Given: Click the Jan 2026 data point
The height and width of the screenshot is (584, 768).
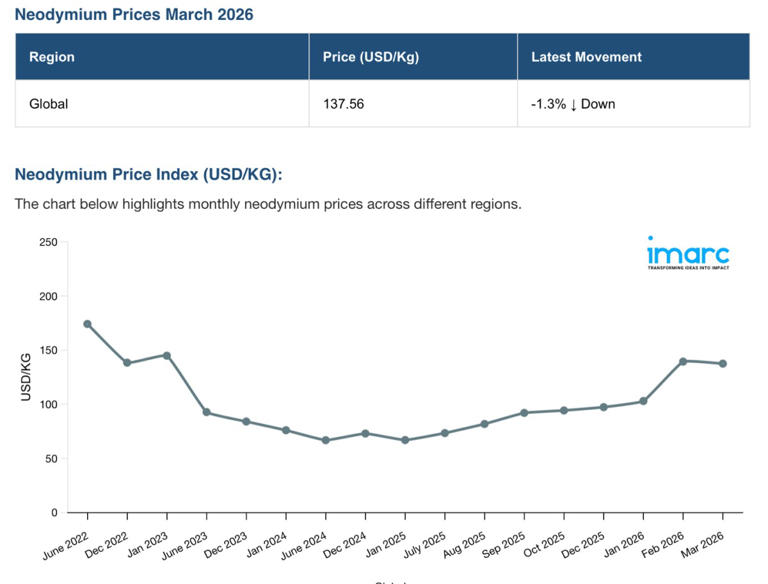Looking at the screenshot, I should [643, 401].
